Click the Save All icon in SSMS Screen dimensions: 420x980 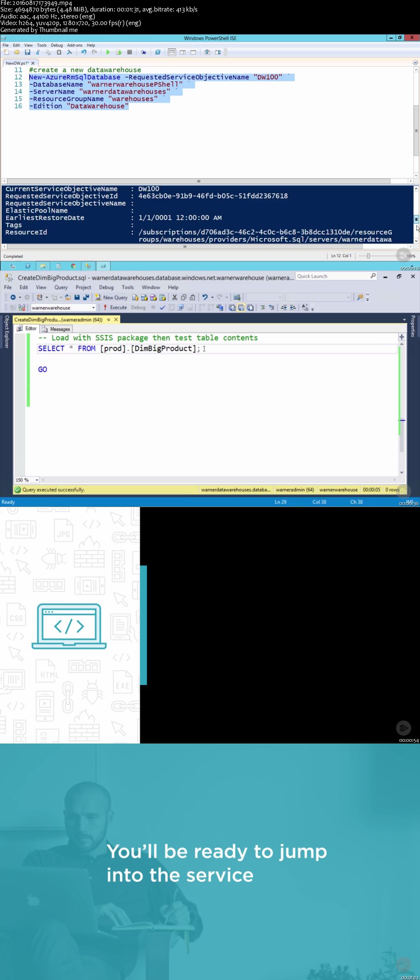pos(86,297)
